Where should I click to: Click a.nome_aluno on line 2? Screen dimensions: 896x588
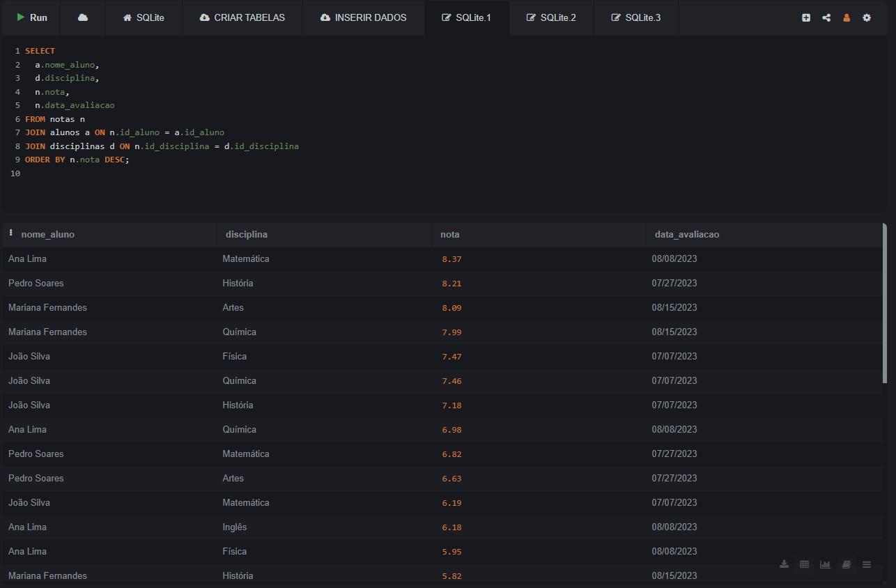point(68,65)
